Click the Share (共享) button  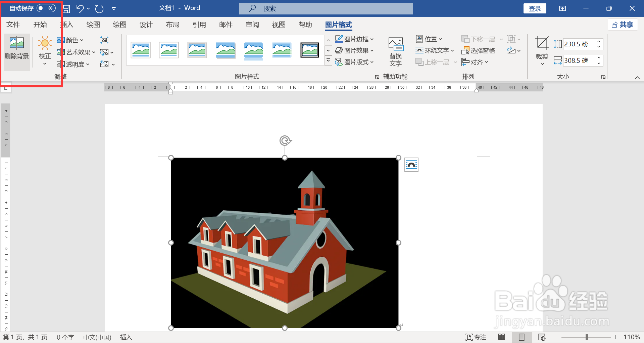(x=623, y=25)
